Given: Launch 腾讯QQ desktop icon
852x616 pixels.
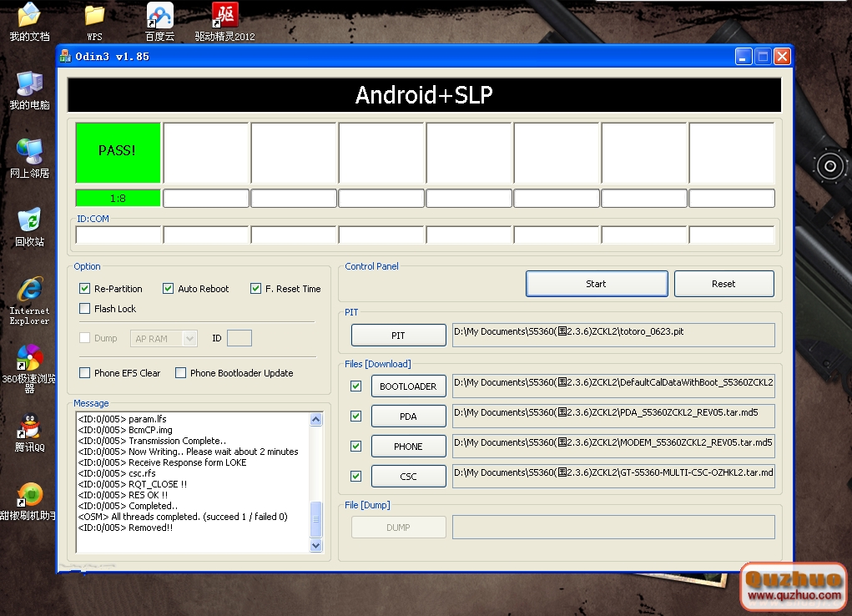Looking at the screenshot, I should pos(29,427).
